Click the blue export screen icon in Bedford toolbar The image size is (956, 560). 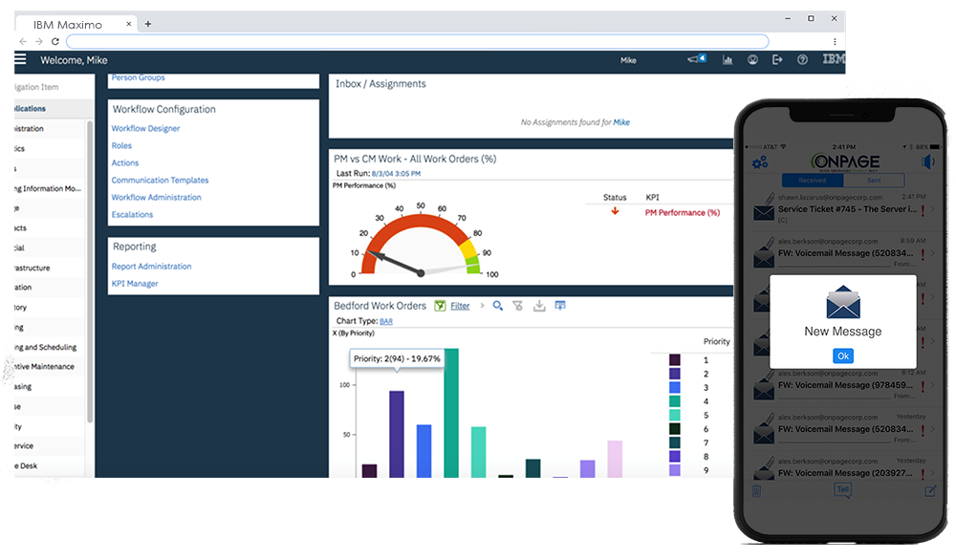(560, 305)
